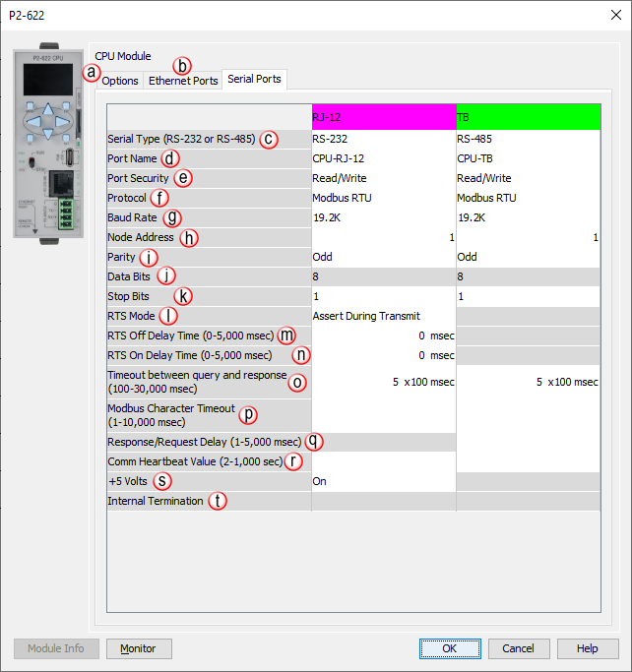Click circled marker t beside Internal Termination
632x672 pixels.
[x=218, y=501]
